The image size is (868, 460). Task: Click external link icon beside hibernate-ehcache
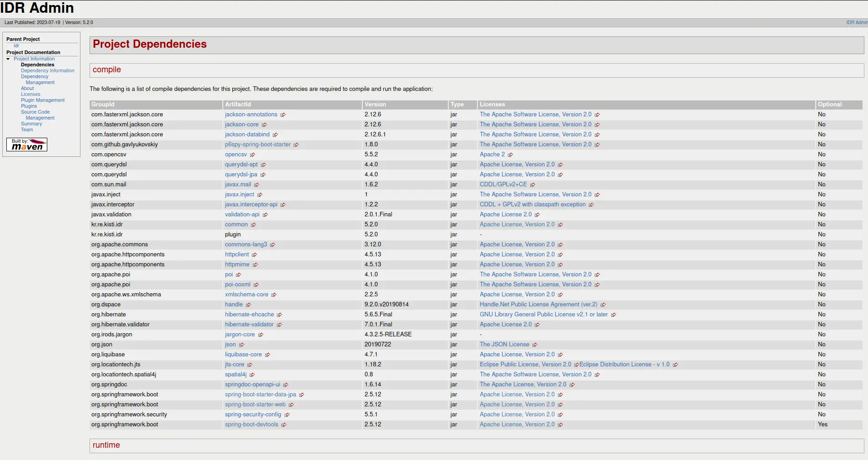pos(279,315)
